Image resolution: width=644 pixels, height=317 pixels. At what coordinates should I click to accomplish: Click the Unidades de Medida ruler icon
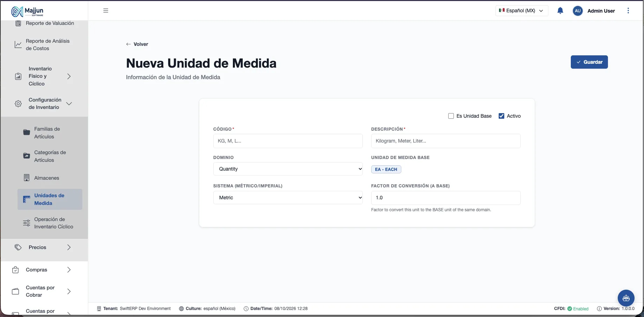click(x=27, y=199)
